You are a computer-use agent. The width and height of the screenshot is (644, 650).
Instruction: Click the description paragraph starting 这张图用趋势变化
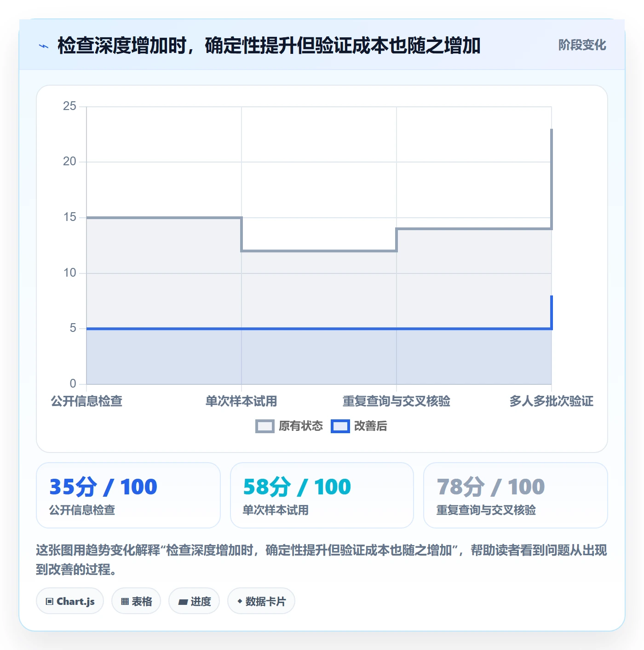point(322,559)
